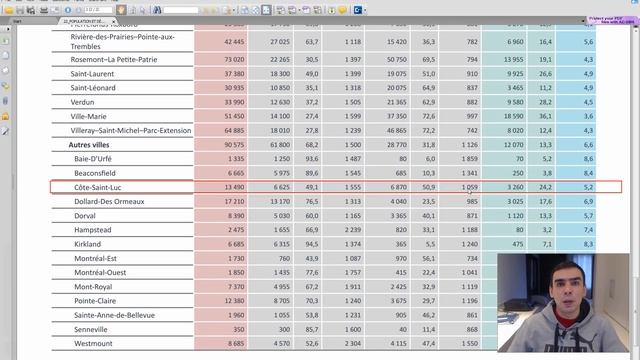This screenshot has height=360, width=640.
Task: Click the Save diskette icon
Action: point(20,10)
